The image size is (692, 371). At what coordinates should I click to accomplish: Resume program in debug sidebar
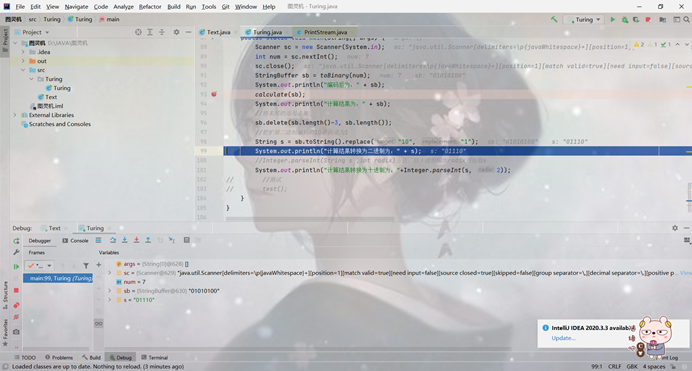point(16,266)
